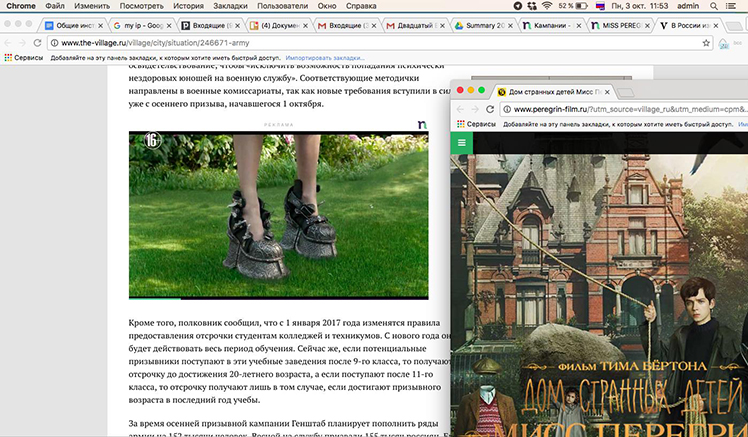
Task: Go back in main Chrome window
Action: [x=8, y=43]
